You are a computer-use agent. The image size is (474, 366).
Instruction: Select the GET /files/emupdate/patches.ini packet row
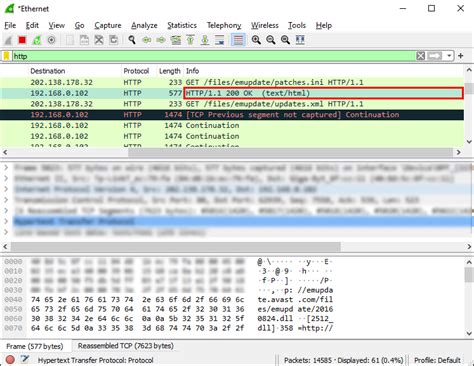[x=232, y=82]
